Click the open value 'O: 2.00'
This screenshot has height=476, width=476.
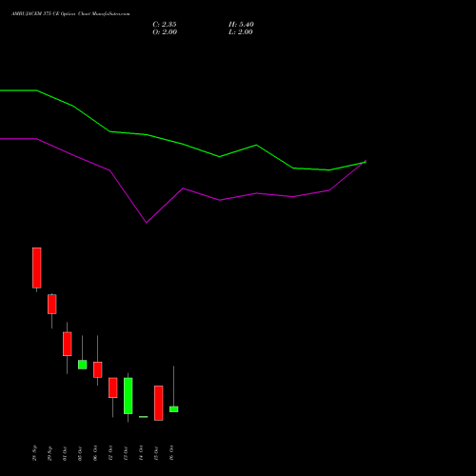[x=165, y=32]
